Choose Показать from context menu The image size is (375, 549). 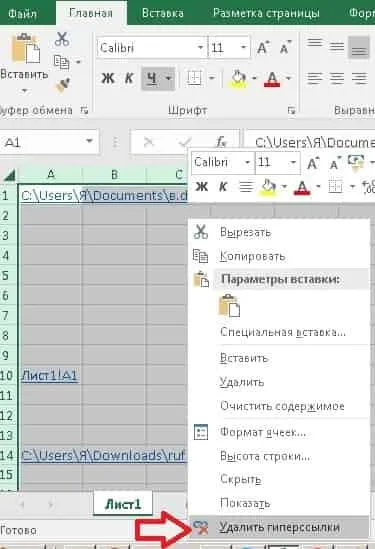[x=245, y=503]
